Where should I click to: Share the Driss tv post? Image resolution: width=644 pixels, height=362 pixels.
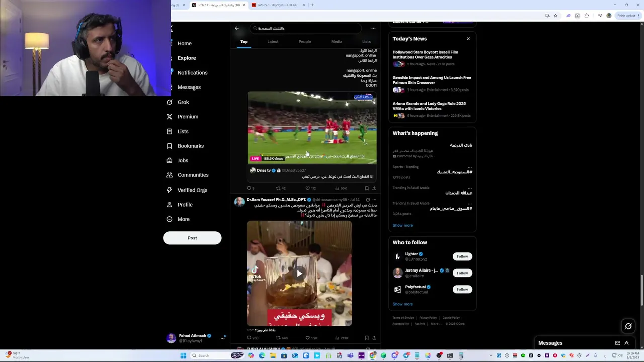pos(374,188)
